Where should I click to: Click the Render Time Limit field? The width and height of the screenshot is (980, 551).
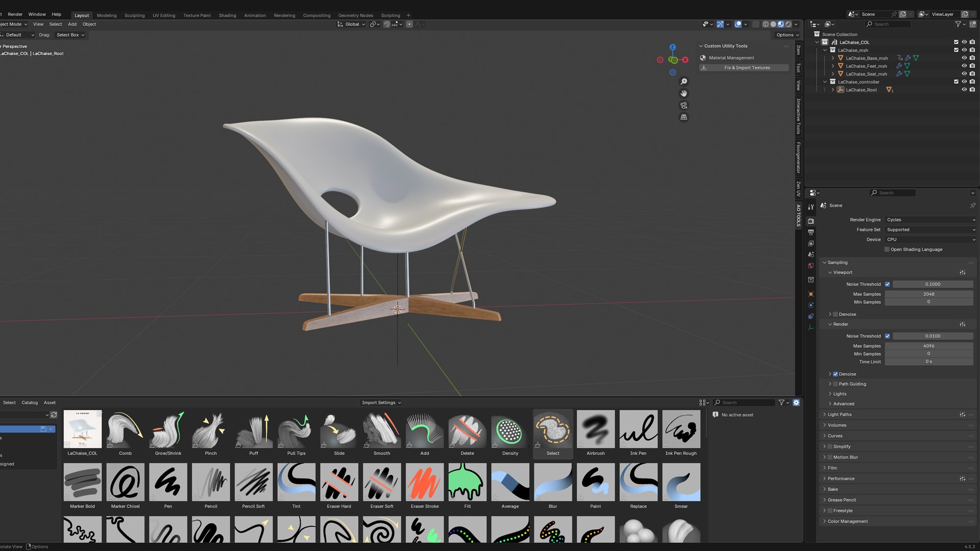coord(928,362)
